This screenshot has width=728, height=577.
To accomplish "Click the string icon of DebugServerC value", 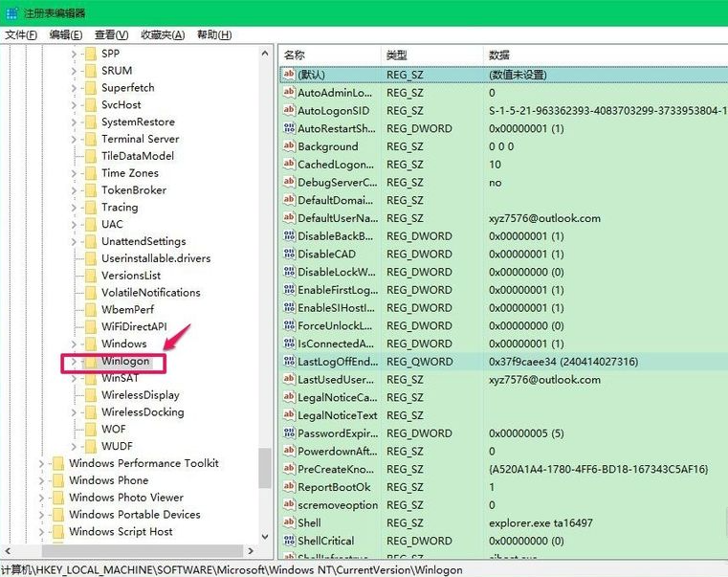I will [289, 182].
